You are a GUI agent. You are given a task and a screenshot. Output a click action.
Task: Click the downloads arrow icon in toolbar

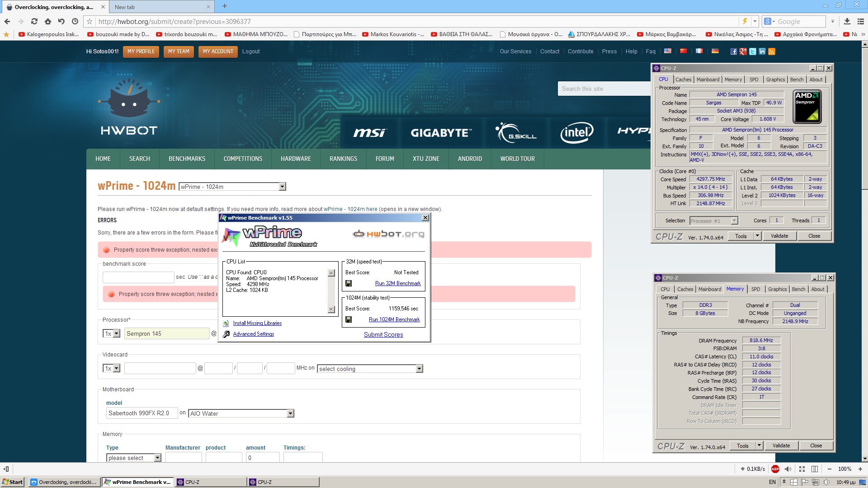click(847, 21)
